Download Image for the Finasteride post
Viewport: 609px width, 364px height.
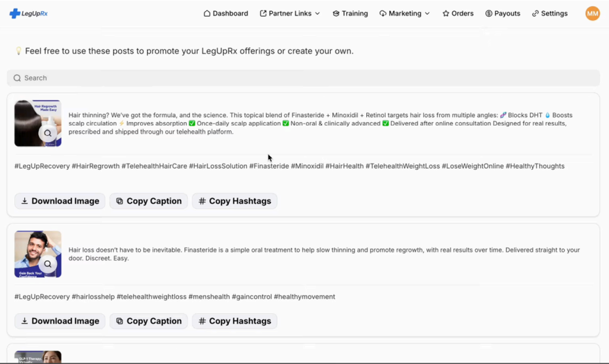click(x=60, y=321)
